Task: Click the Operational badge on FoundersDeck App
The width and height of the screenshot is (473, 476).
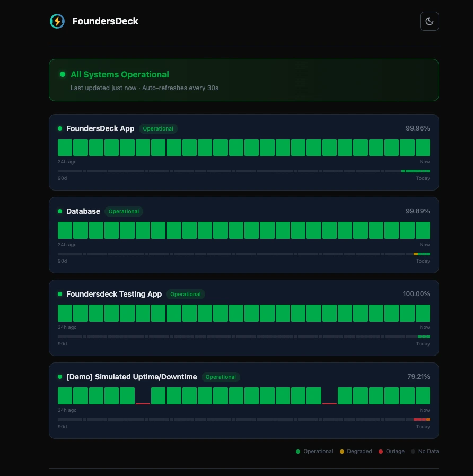Action: pyautogui.click(x=157, y=128)
